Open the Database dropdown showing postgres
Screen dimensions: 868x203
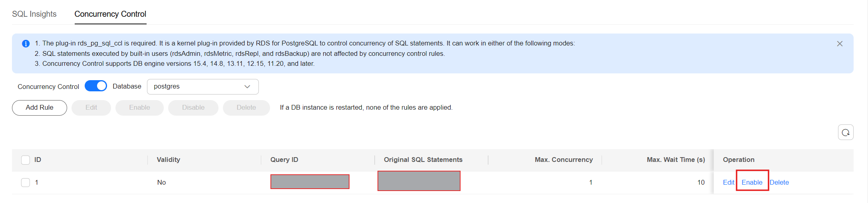pos(203,87)
